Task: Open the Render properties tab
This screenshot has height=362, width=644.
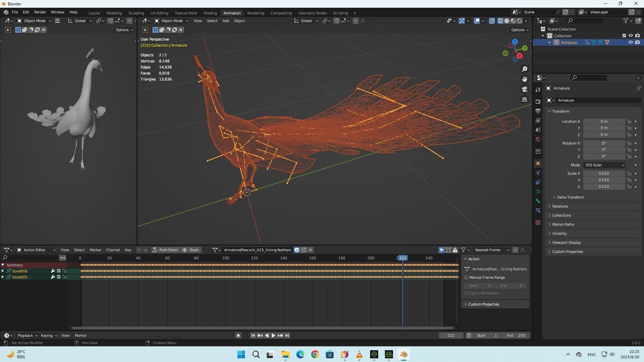Action: point(538,101)
